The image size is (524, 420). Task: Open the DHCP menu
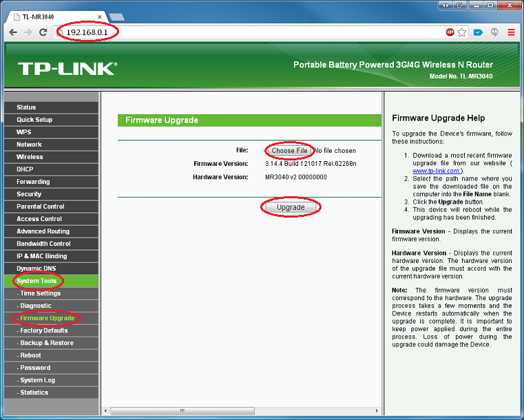[x=52, y=169]
